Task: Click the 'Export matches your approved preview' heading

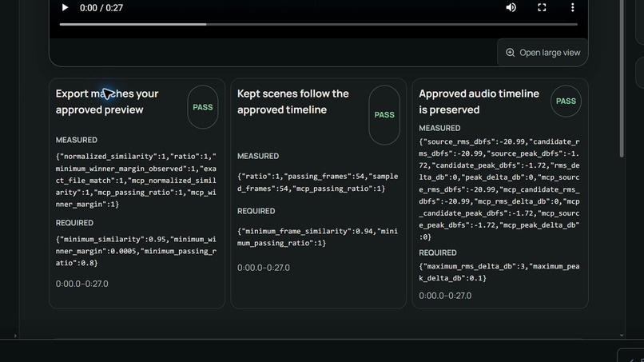Action: click(x=107, y=101)
